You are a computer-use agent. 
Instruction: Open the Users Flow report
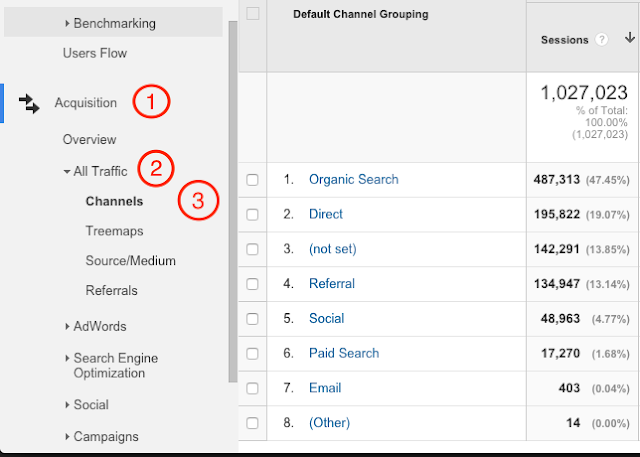[x=94, y=53]
